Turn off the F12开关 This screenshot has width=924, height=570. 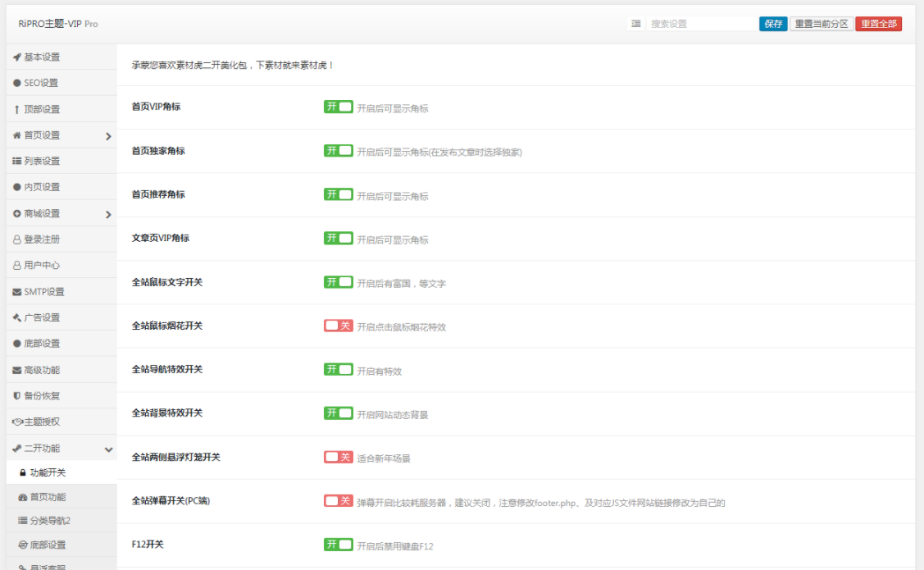[338, 544]
